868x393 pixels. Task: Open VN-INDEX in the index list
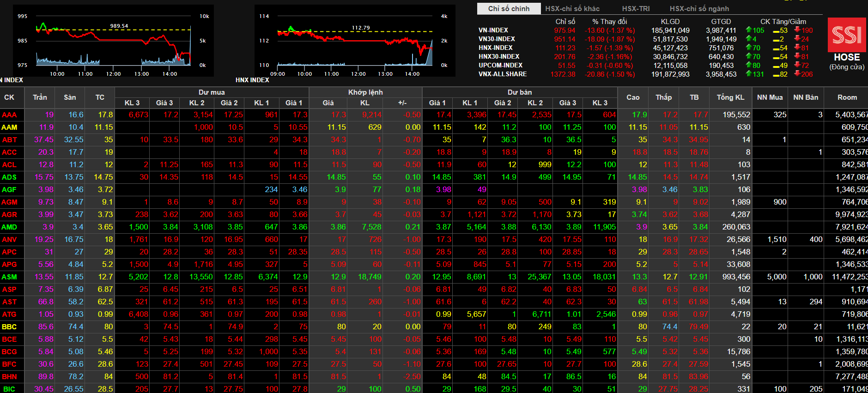point(493,30)
